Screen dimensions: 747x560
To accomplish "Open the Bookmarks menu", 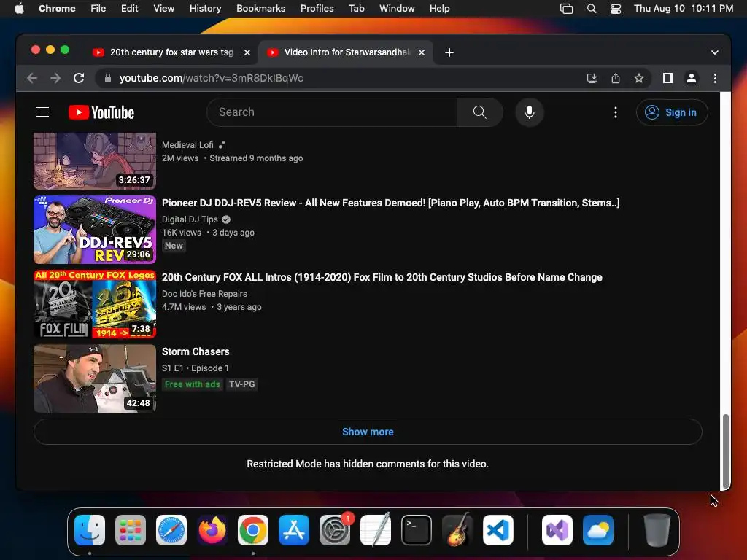I will (x=261, y=9).
